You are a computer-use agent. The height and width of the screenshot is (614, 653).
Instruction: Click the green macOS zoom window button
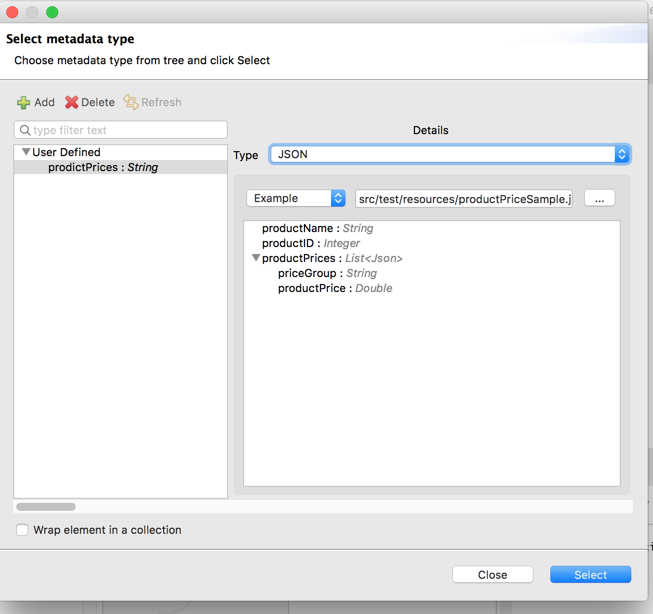tap(52, 12)
